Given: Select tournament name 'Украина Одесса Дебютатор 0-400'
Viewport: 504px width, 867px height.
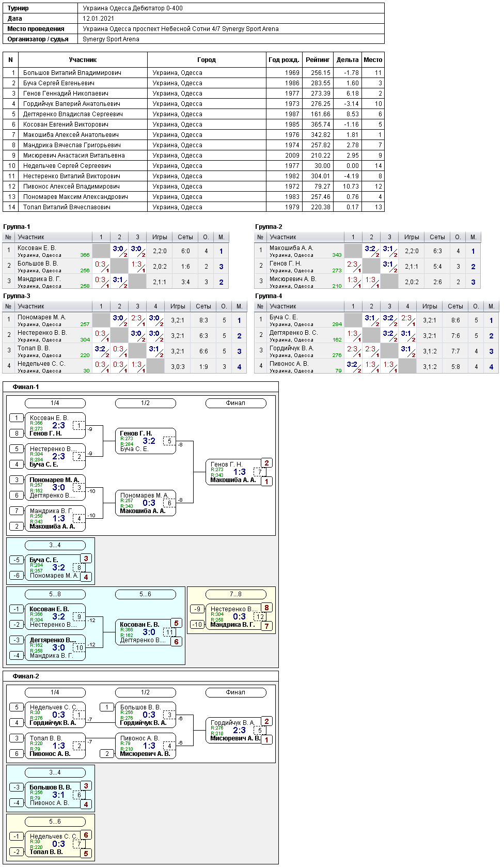Looking at the screenshot, I should (x=133, y=8).
